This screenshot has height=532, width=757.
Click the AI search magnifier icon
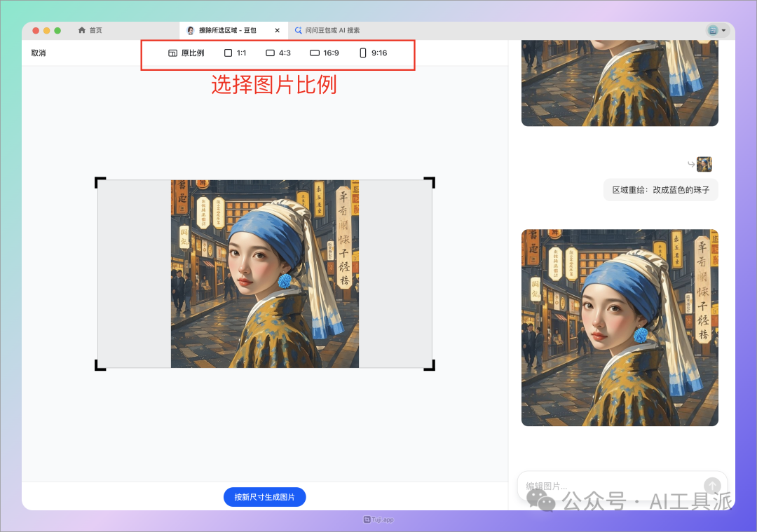299,30
